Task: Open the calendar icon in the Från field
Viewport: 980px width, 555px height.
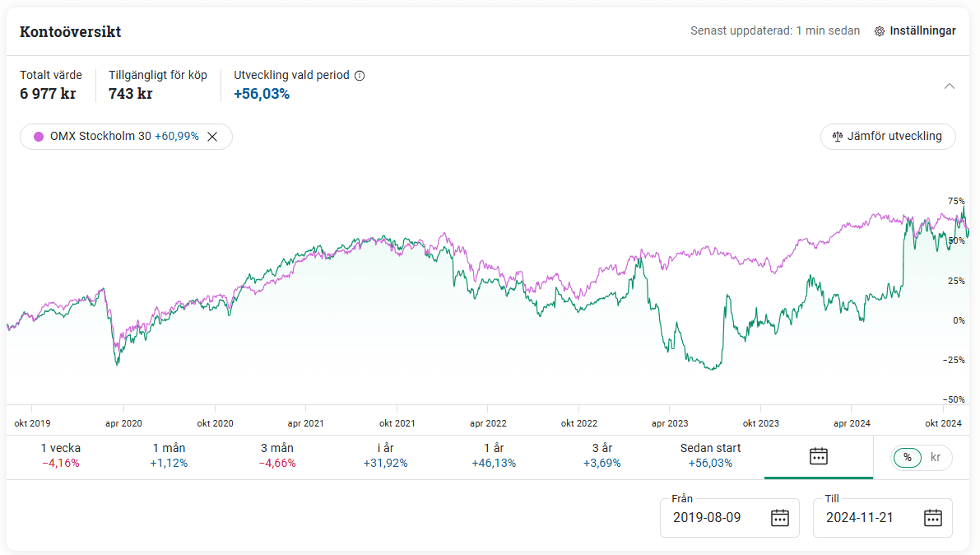Action: click(x=779, y=518)
